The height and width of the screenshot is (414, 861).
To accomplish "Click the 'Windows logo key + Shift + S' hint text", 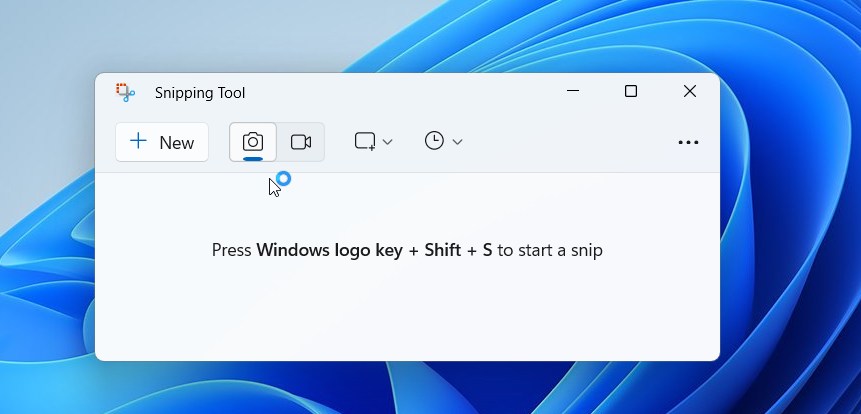I will [x=374, y=250].
